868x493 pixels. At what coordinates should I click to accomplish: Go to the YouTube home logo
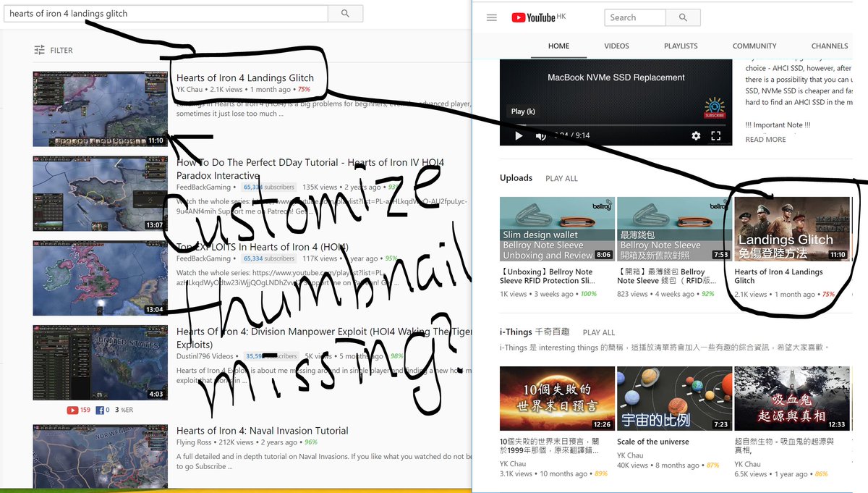point(533,17)
